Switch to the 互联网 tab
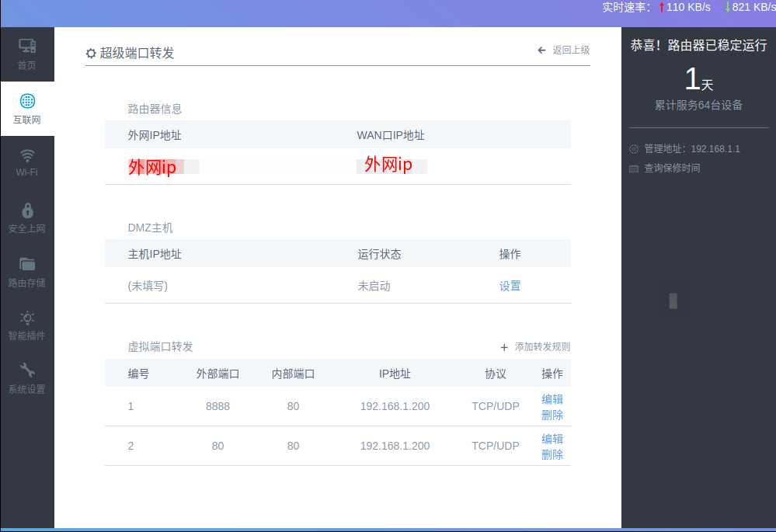The width and height of the screenshot is (776, 532). click(27, 107)
